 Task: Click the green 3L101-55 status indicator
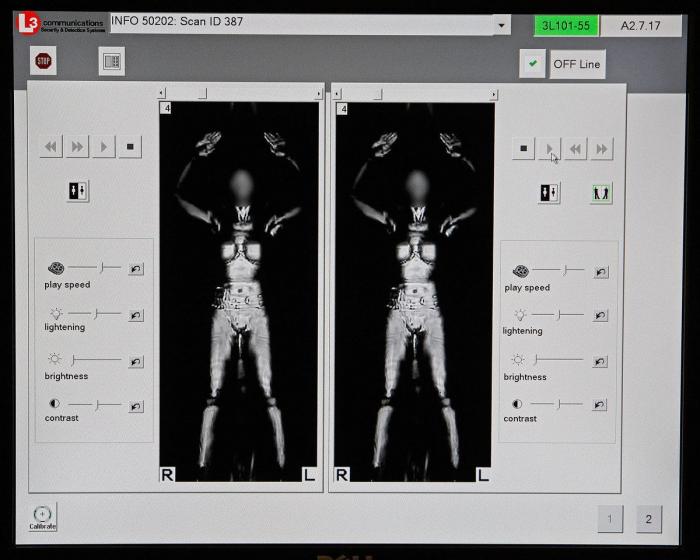click(565, 26)
